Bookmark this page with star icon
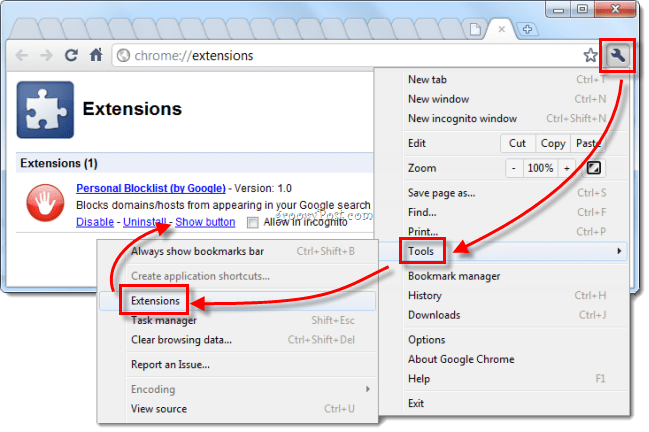The height and width of the screenshot is (432, 649). coord(590,55)
